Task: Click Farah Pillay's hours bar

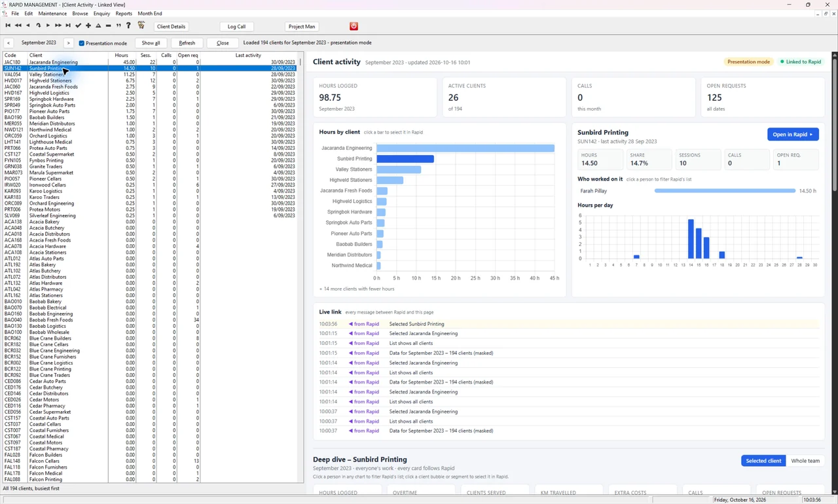Action: point(725,191)
